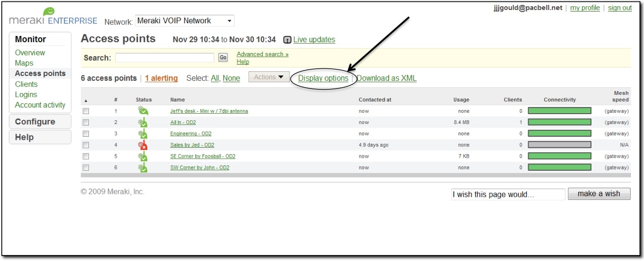Open Logins in the sidebar
The height and width of the screenshot is (261, 644).
coord(26,95)
